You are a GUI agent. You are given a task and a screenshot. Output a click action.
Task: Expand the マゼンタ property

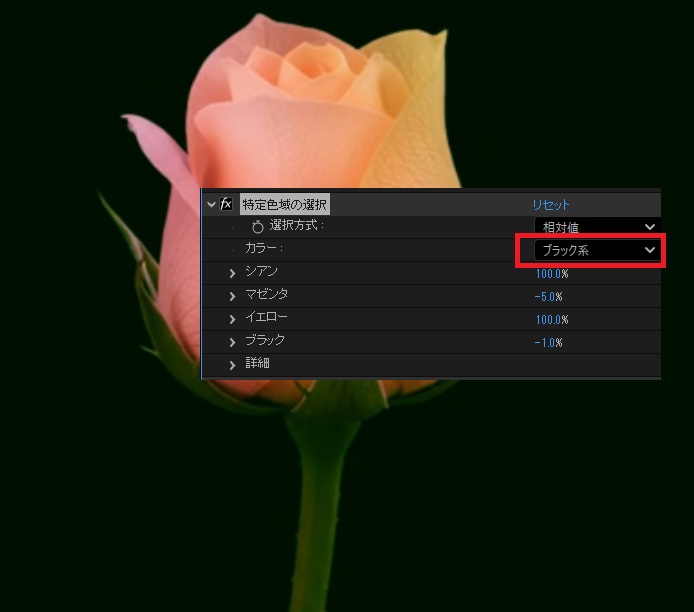click(x=233, y=296)
